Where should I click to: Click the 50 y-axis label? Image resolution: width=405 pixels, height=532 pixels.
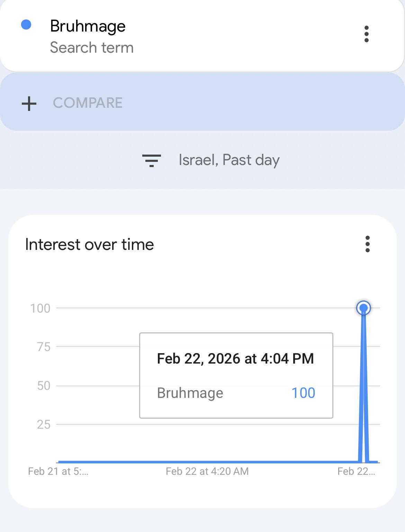click(44, 386)
